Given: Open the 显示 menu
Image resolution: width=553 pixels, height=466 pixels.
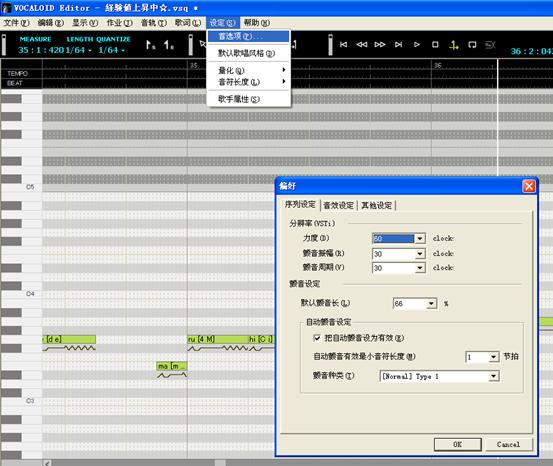Looking at the screenshot, I should [x=85, y=23].
